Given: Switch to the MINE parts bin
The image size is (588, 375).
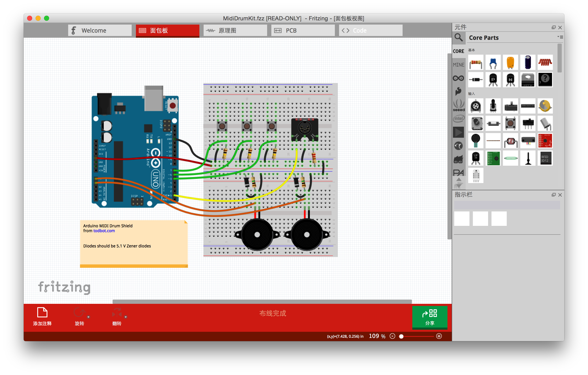Looking at the screenshot, I should (458, 65).
